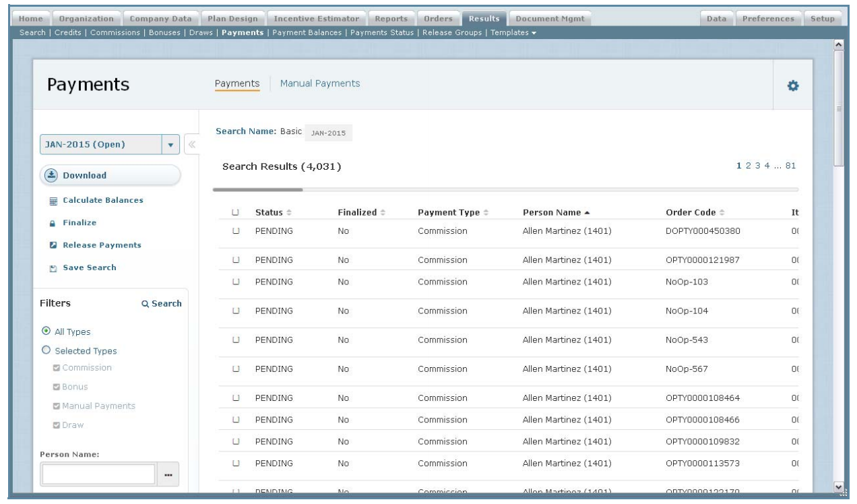Collapse the left sidebar panel

190,144
